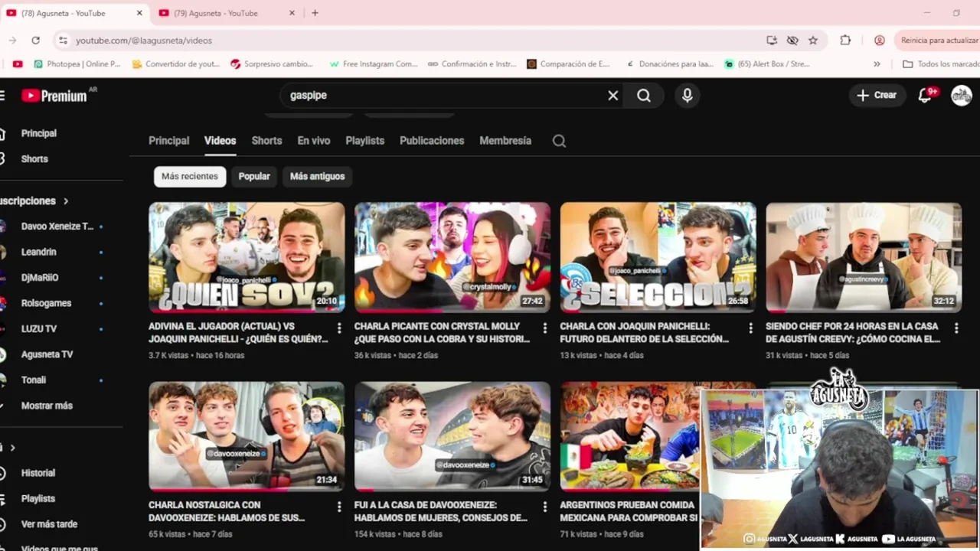
Task: Open the account avatar menu
Action: point(961,96)
